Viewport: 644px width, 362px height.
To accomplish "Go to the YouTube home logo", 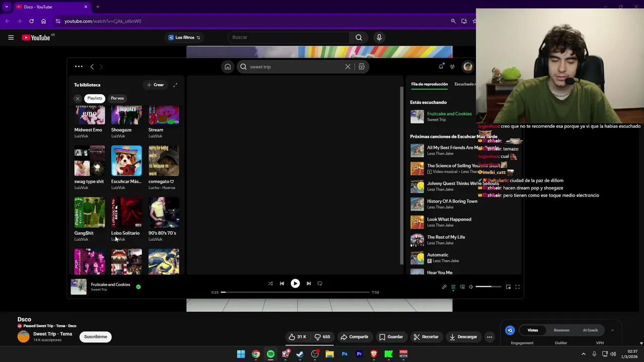I will pos(37,37).
